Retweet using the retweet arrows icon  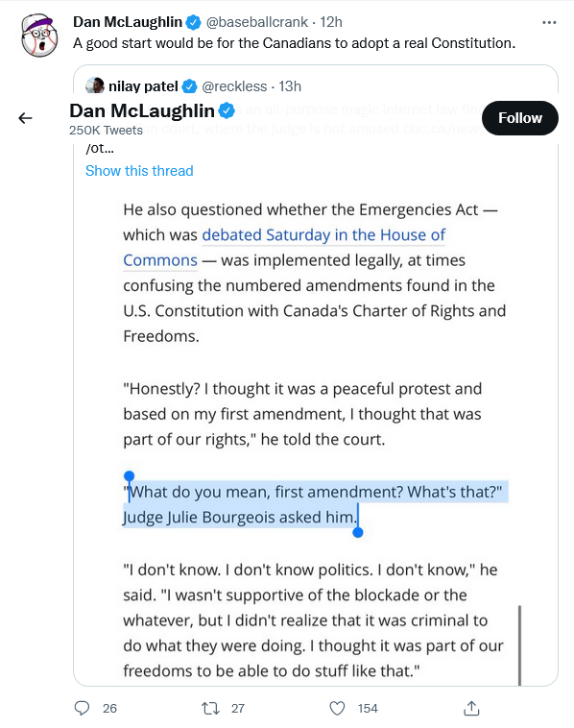click(210, 708)
